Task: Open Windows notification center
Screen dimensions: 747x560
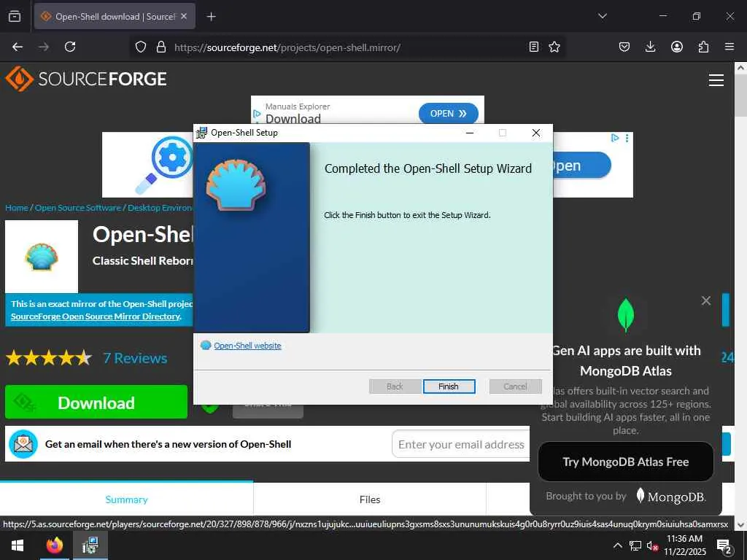Action: [x=724, y=546]
